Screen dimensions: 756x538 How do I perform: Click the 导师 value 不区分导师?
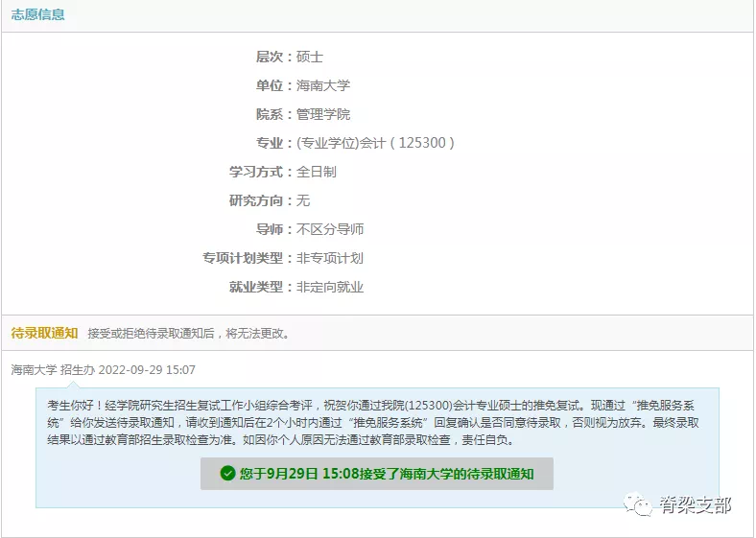coord(330,229)
